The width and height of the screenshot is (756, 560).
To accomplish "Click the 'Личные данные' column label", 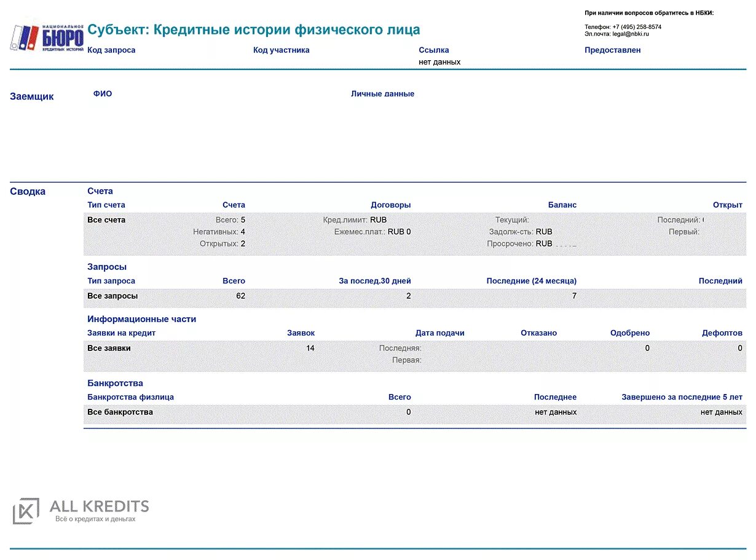I will (383, 94).
